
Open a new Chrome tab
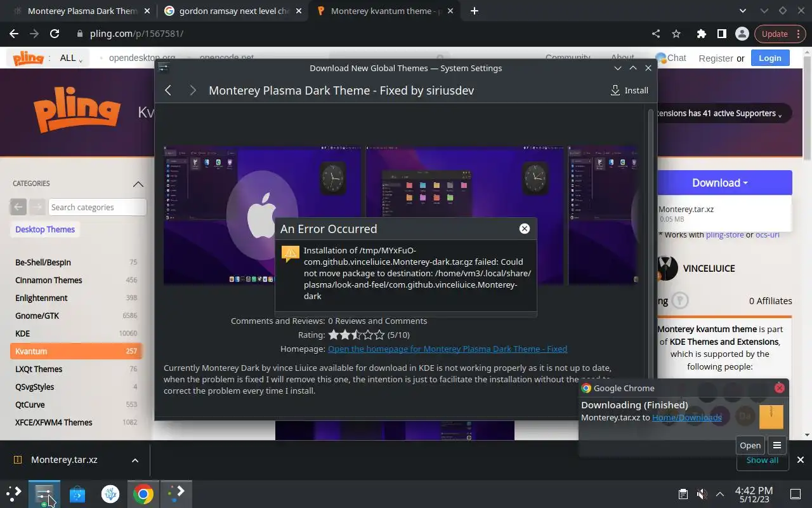(475, 11)
